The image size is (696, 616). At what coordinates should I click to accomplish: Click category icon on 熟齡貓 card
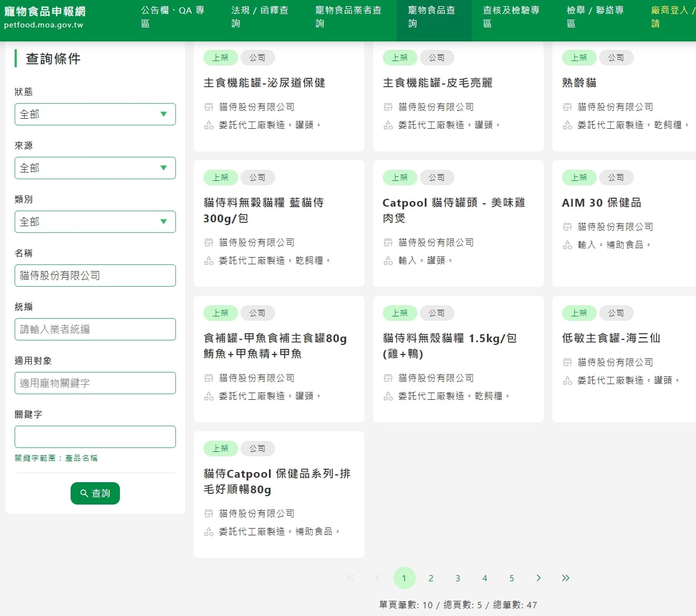point(567,125)
